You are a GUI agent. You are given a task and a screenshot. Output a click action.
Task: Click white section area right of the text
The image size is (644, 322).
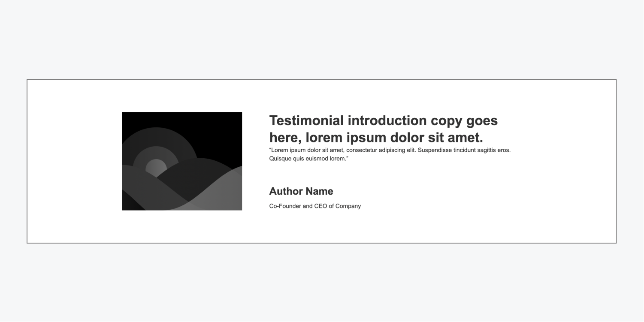click(x=566, y=161)
